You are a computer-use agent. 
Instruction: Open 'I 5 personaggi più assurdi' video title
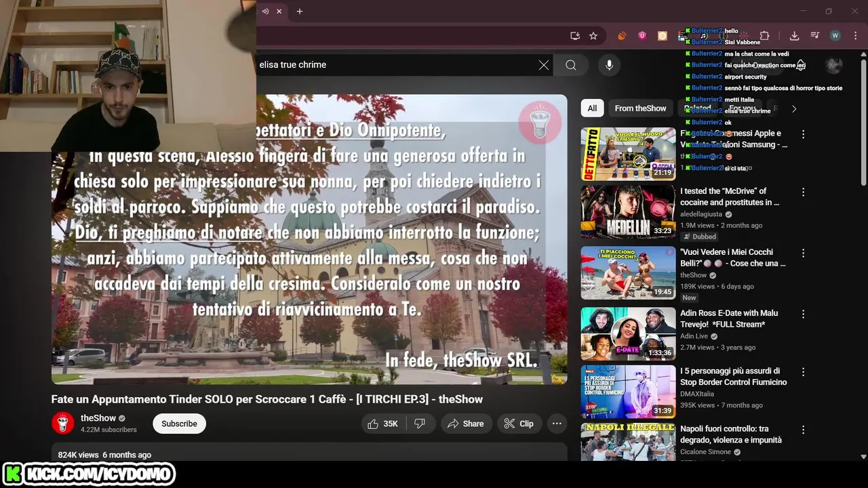coord(734,376)
